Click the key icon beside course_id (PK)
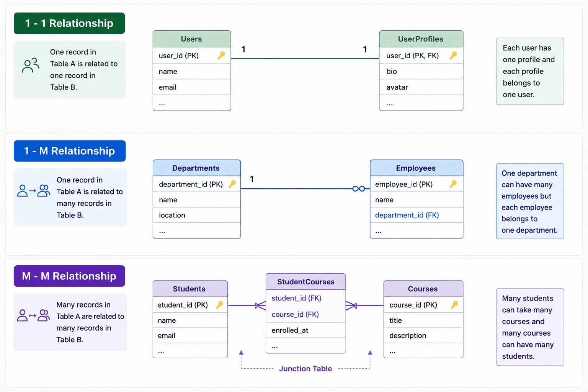The height and width of the screenshot is (392, 588). coord(454,305)
